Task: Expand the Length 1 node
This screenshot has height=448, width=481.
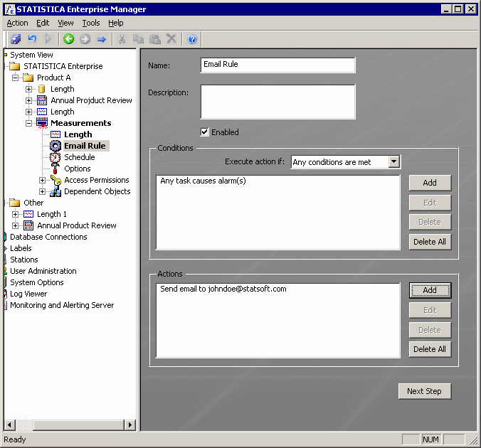Action: [x=15, y=214]
